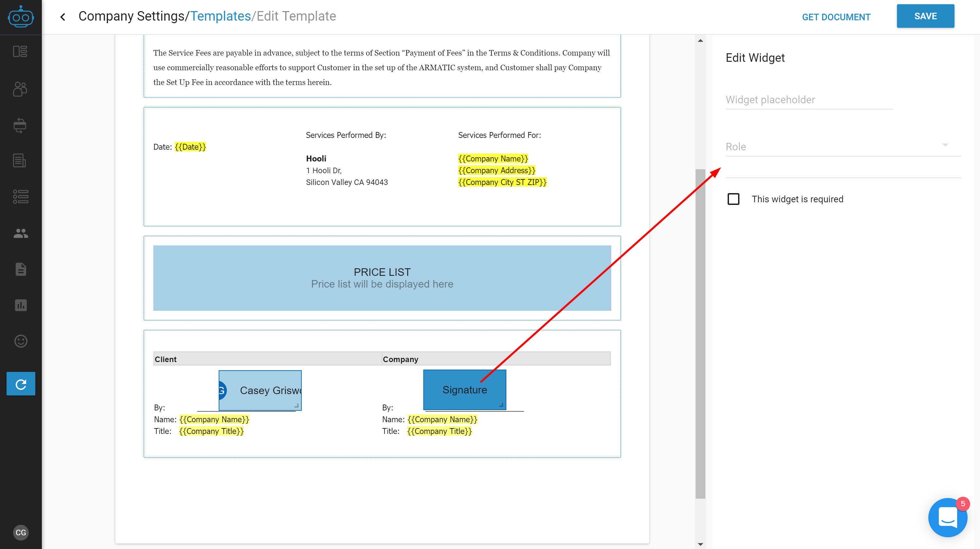This screenshot has height=549, width=980.
Task: Check 'This widget is required' checkbox
Action: click(x=733, y=199)
